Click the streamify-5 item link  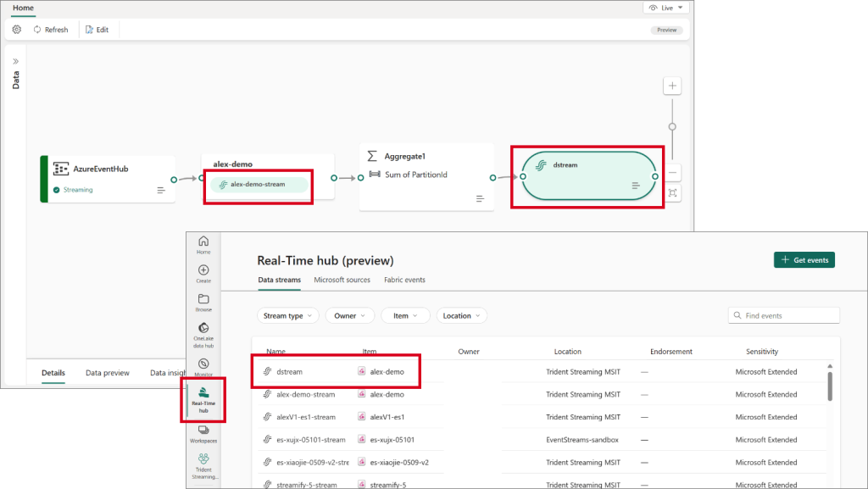tap(388, 485)
